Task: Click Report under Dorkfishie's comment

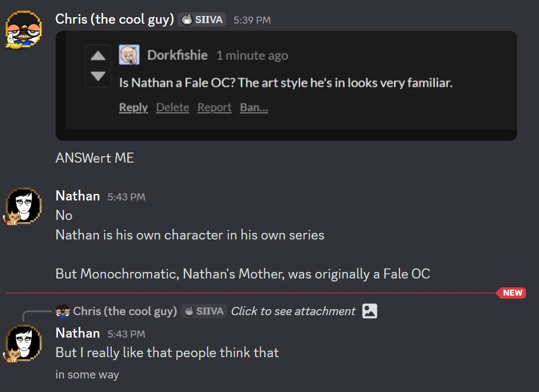Action: coord(214,107)
